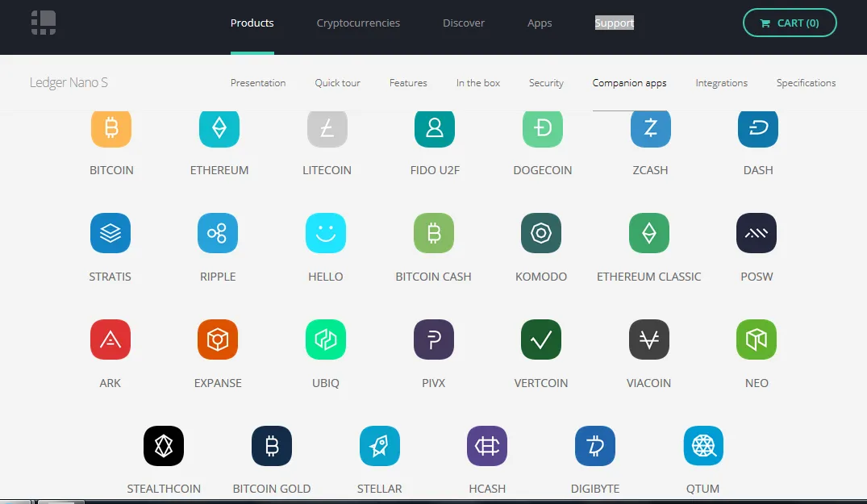Click the EXPANSE label text
The height and width of the screenshot is (504, 867).
218,383
